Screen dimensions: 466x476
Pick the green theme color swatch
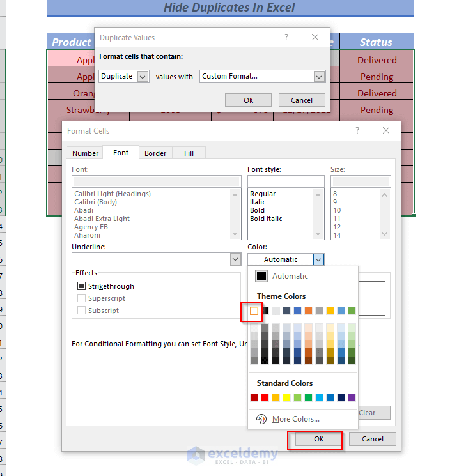tap(352, 311)
